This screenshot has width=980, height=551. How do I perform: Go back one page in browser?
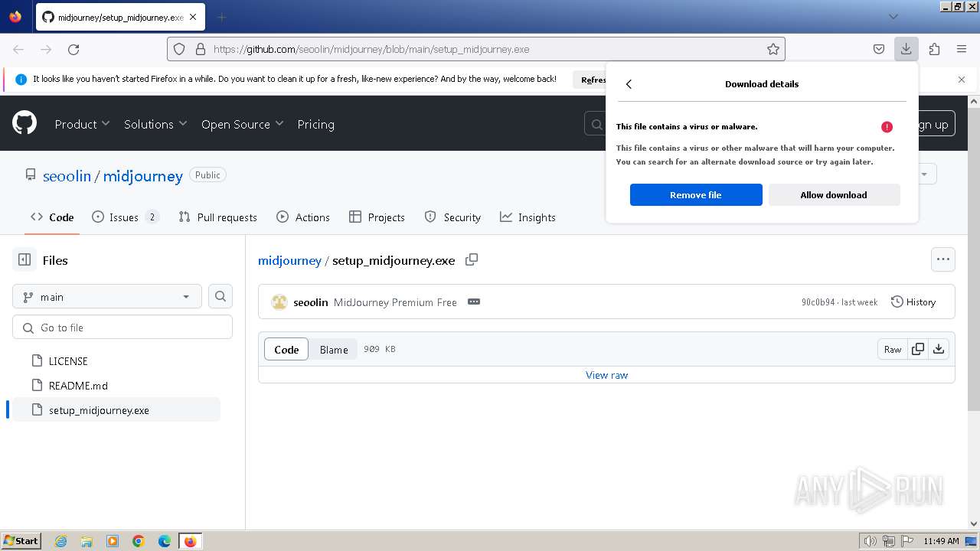tap(18, 49)
